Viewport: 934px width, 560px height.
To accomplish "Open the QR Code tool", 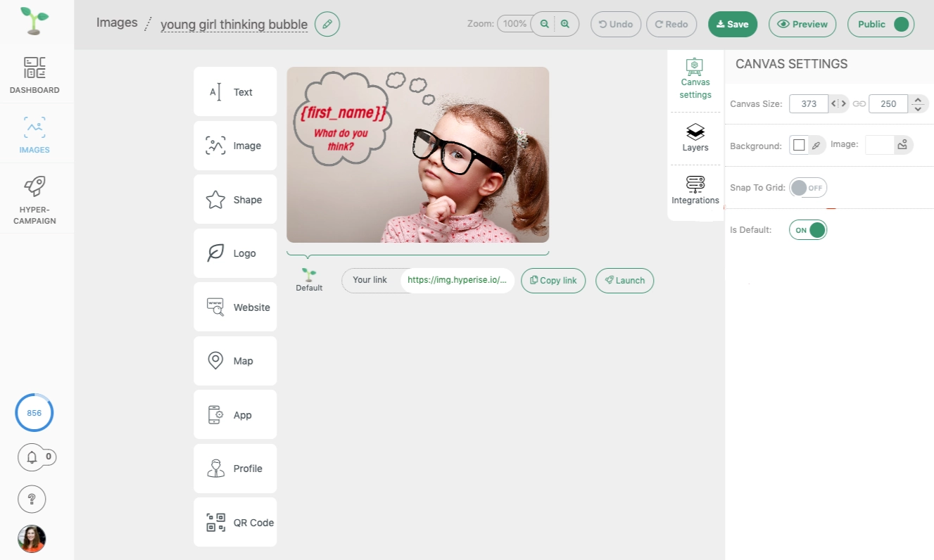I will point(235,522).
